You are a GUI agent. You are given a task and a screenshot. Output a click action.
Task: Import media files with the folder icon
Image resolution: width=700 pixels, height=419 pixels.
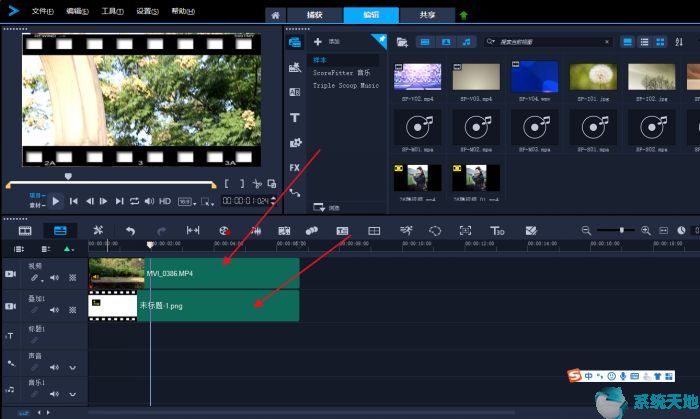tap(402, 42)
